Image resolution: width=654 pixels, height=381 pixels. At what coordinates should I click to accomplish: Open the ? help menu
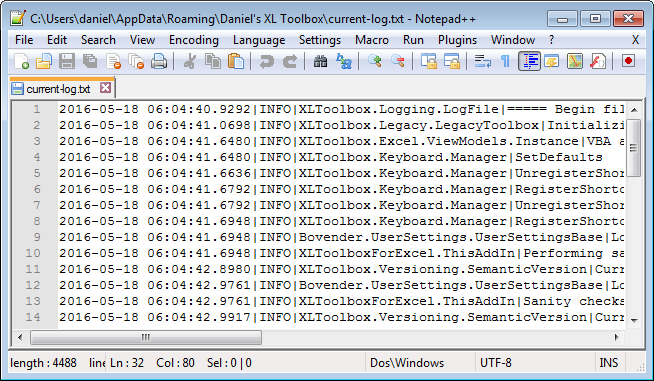[x=551, y=40]
